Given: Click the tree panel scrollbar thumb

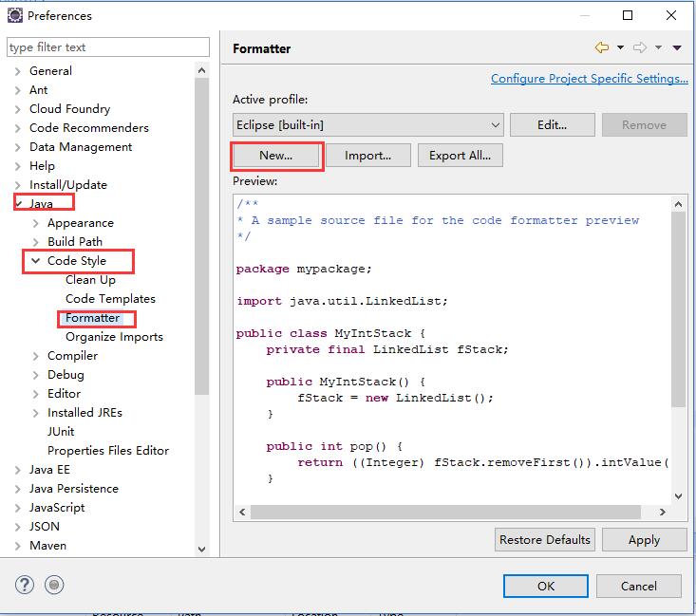Looking at the screenshot, I should point(201,236).
